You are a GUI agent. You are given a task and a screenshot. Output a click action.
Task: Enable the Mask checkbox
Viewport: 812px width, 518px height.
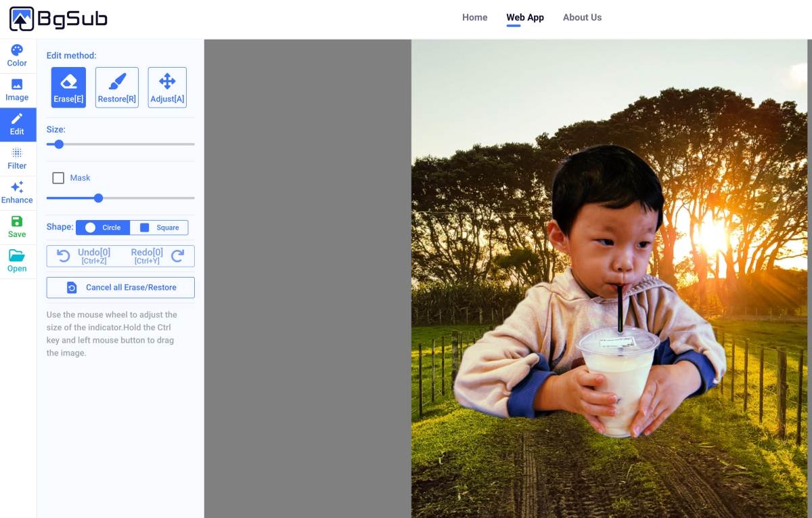pos(58,178)
